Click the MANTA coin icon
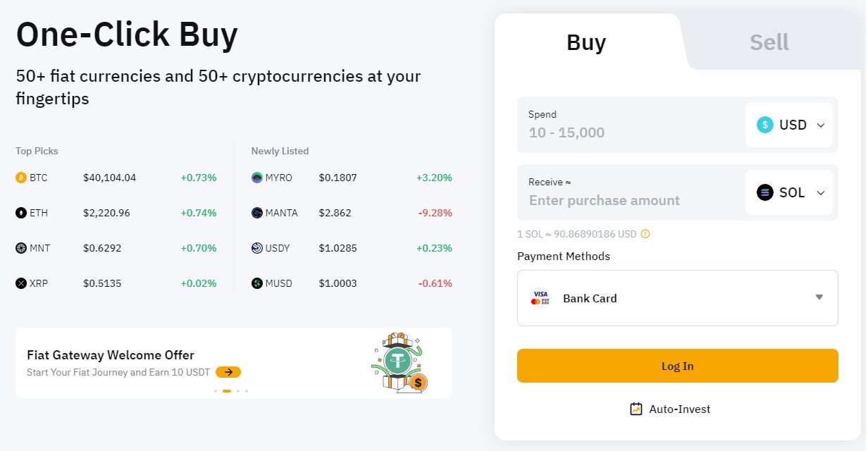This screenshot has width=868, height=451. [x=257, y=213]
